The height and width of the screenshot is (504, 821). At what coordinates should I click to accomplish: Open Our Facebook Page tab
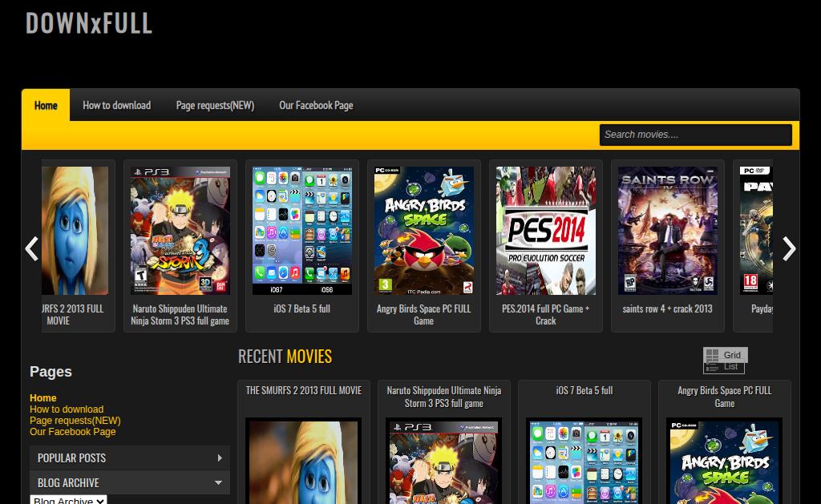pyautogui.click(x=316, y=105)
